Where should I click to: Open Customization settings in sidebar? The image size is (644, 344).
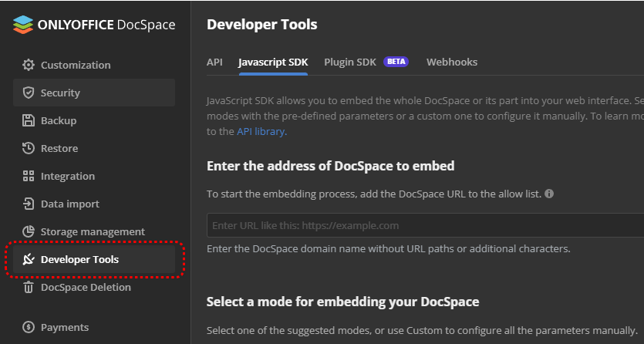[x=94, y=65]
